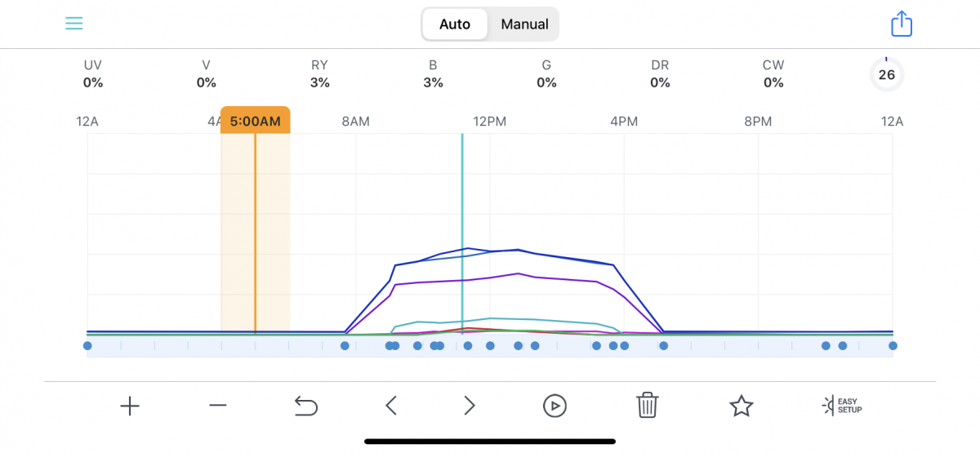Switch to Manual mode

tap(524, 24)
